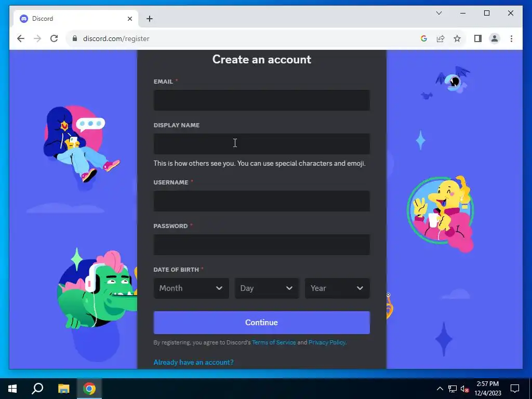This screenshot has width=532, height=399.
Task: Open the Windows Start menu
Action: pyautogui.click(x=12, y=389)
